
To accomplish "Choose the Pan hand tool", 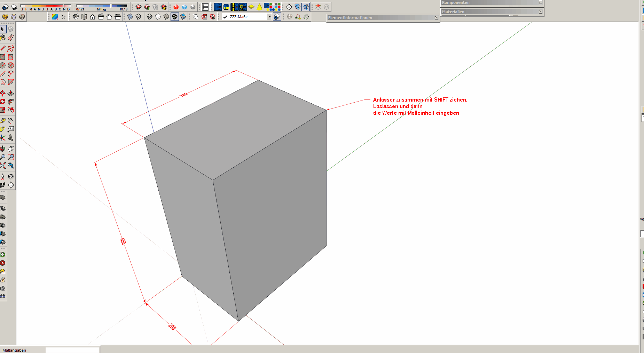I will pos(11,149).
